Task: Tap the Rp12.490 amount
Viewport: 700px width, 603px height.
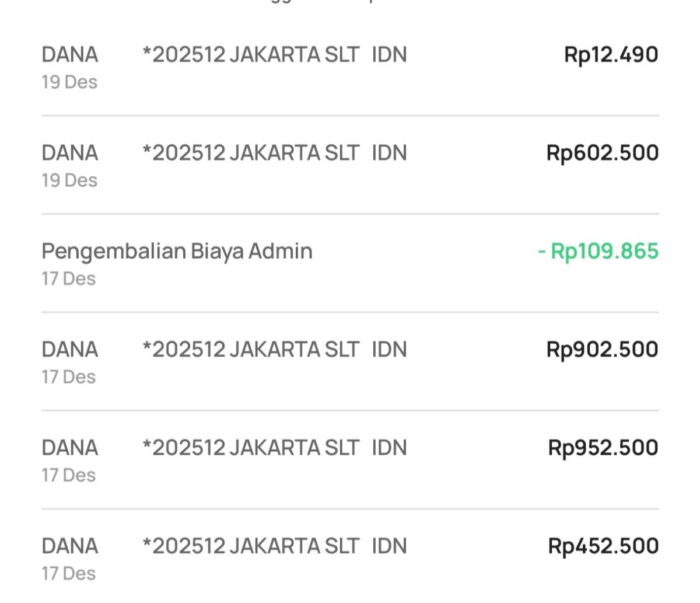Action: [611, 55]
